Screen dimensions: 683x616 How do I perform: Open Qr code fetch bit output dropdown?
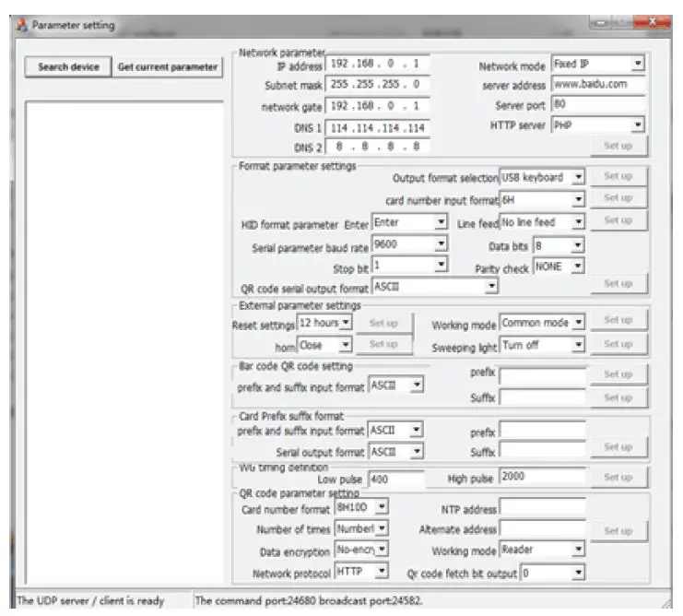(578, 573)
